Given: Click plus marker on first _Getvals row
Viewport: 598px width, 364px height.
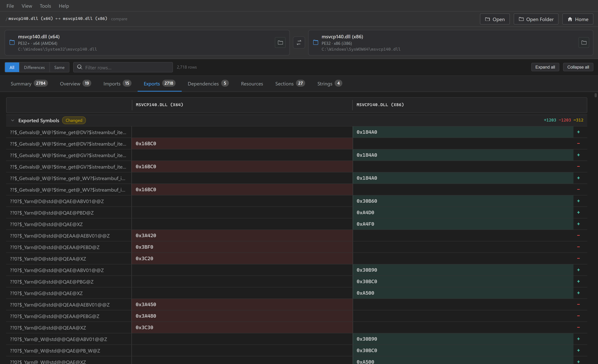Looking at the screenshot, I should (578, 132).
